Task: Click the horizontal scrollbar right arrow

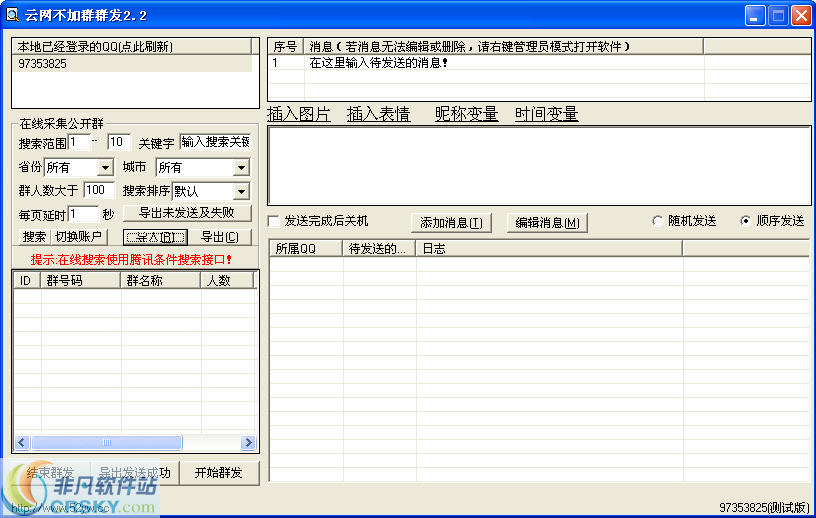Action: click(248, 443)
